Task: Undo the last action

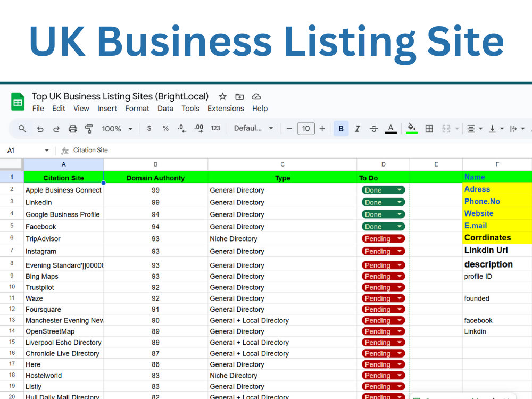Action: coord(40,129)
